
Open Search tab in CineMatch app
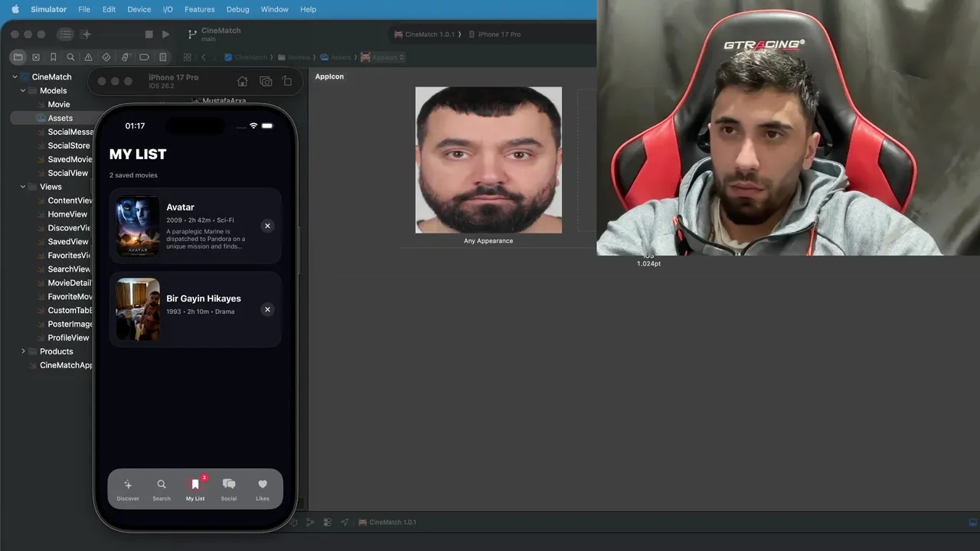[162, 489]
